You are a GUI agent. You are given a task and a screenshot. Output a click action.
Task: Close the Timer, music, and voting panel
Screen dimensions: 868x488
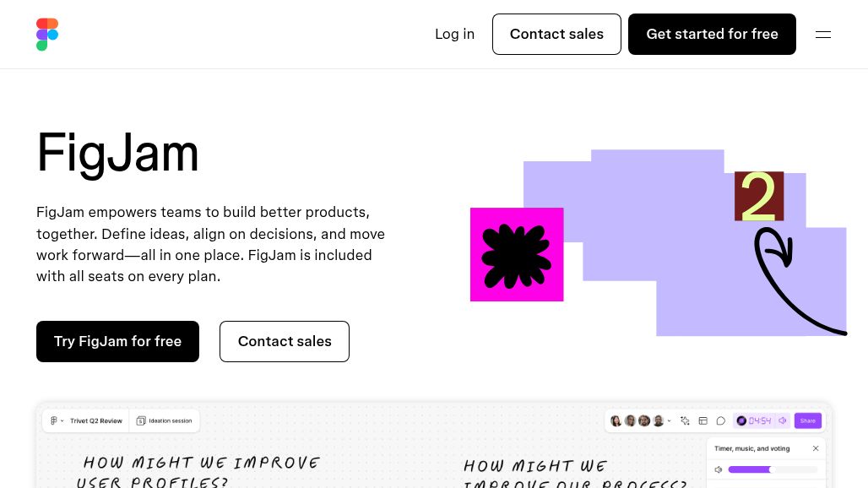(x=816, y=448)
